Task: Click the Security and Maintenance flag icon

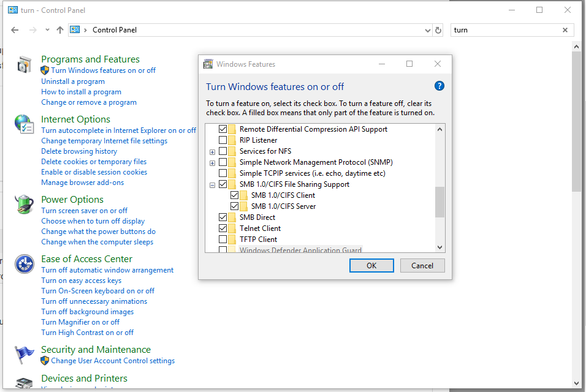Action: [x=25, y=354]
